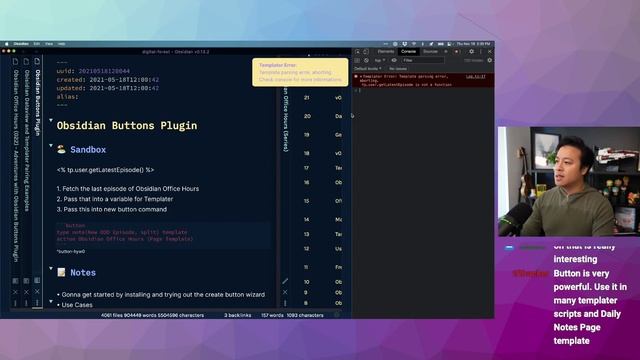The width and height of the screenshot is (640, 360).
Task: Activate the DevTools element inspector icon
Action: (357, 52)
